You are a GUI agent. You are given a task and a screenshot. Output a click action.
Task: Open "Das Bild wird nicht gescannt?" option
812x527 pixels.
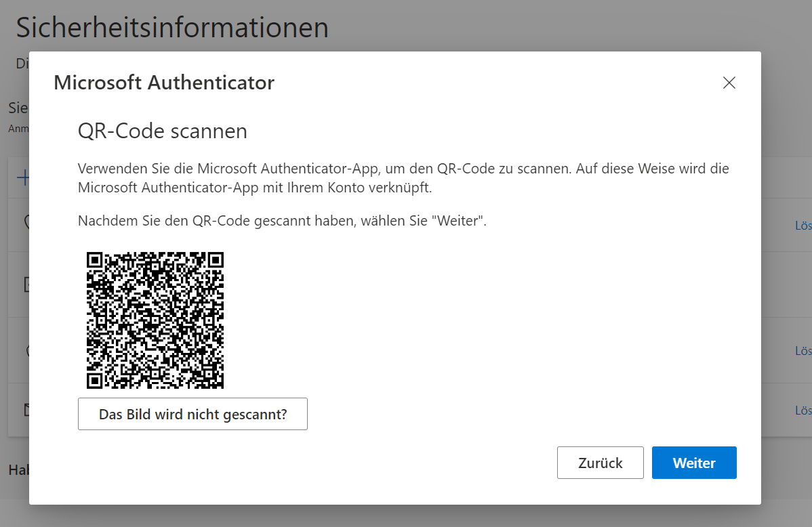pyautogui.click(x=192, y=414)
